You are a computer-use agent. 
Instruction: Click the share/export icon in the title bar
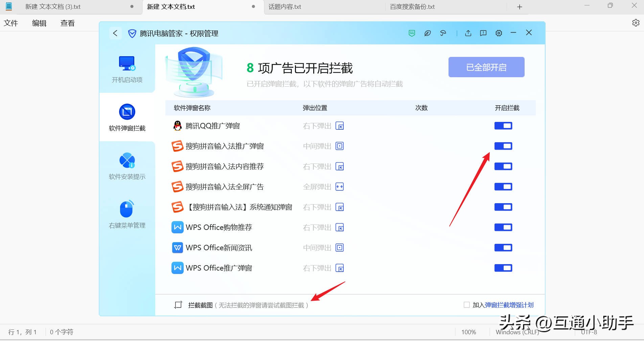468,33
